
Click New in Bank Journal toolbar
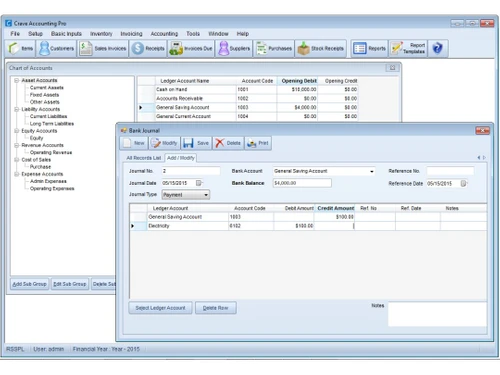[134, 143]
